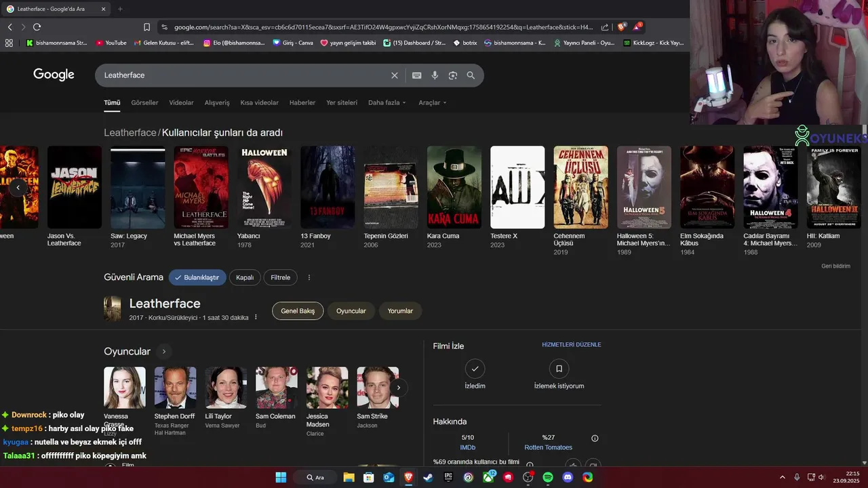Switch to the Haberler tab
868x488 pixels.
[302, 102]
